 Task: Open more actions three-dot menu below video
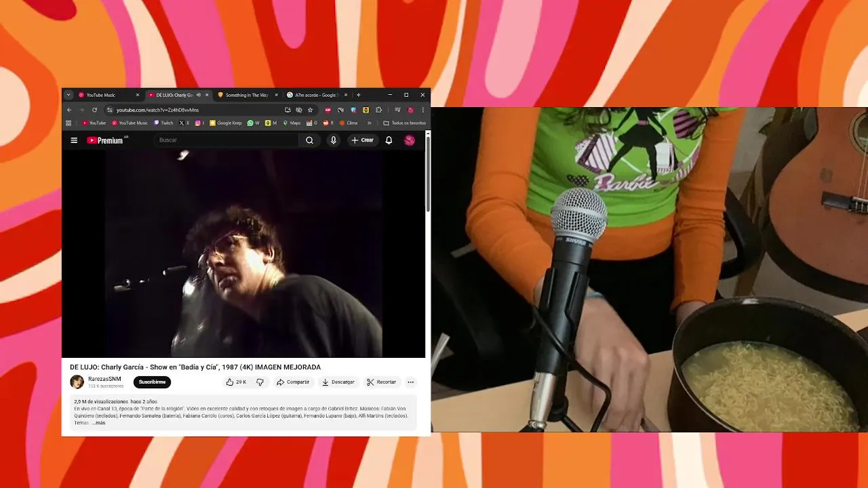coord(410,382)
